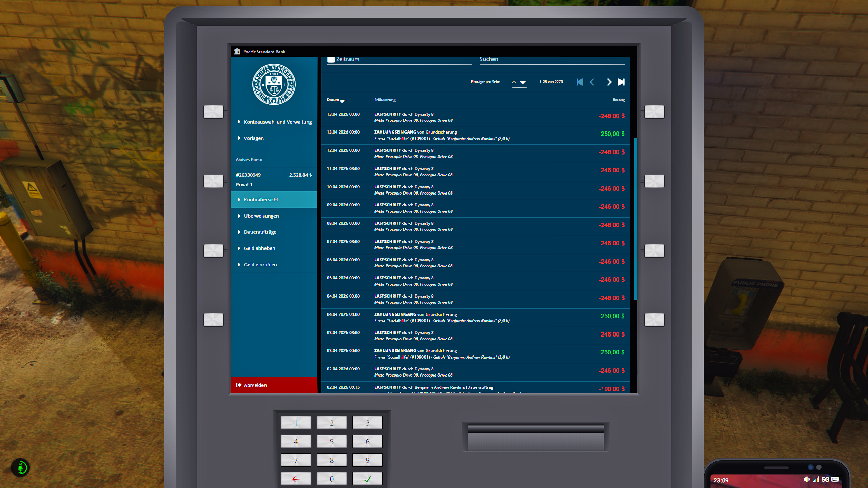
Task: Go to previous page of transactions
Action: tap(592, 82)
